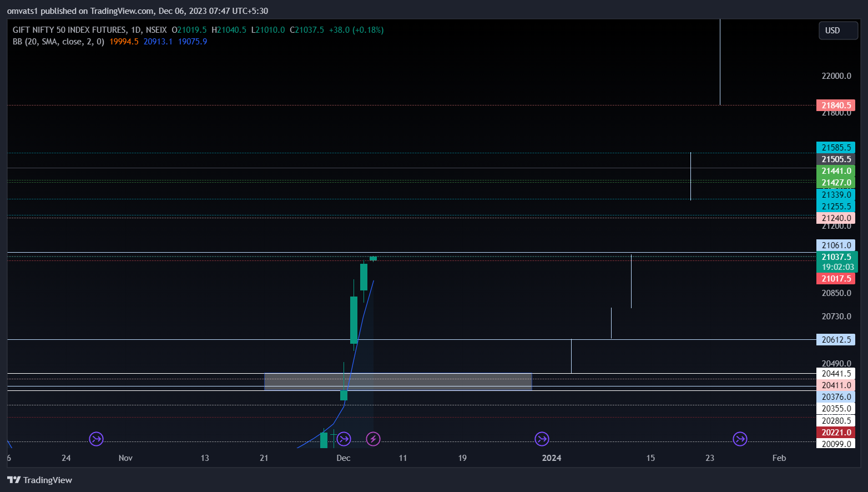Open the TradingView logo link
This screenshot has width=868, height=492.
pos(39,480)
